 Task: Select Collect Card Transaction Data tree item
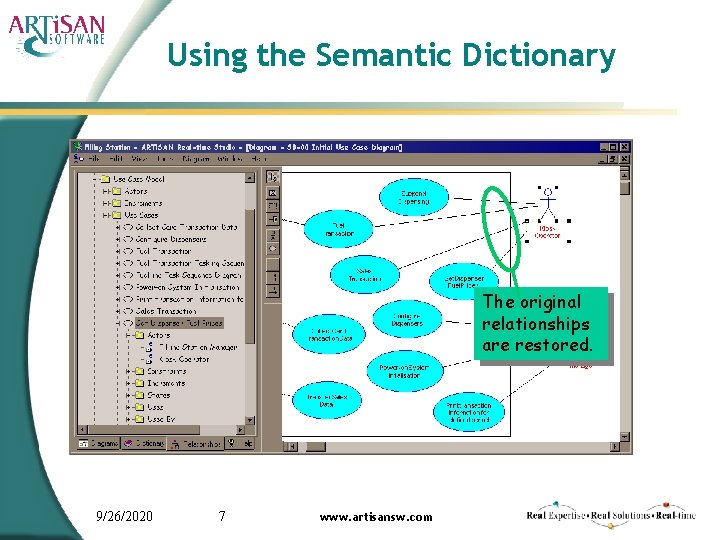[186, 227]
